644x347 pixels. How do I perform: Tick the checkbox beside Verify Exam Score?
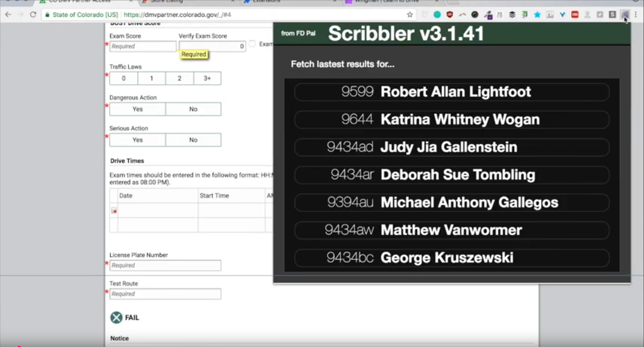pos(252,44)
